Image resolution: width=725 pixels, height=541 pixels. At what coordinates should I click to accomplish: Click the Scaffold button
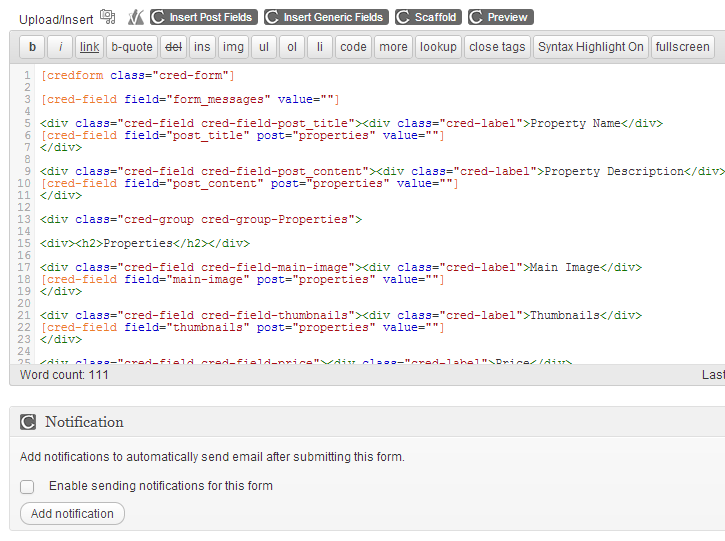tap(427, 17)
